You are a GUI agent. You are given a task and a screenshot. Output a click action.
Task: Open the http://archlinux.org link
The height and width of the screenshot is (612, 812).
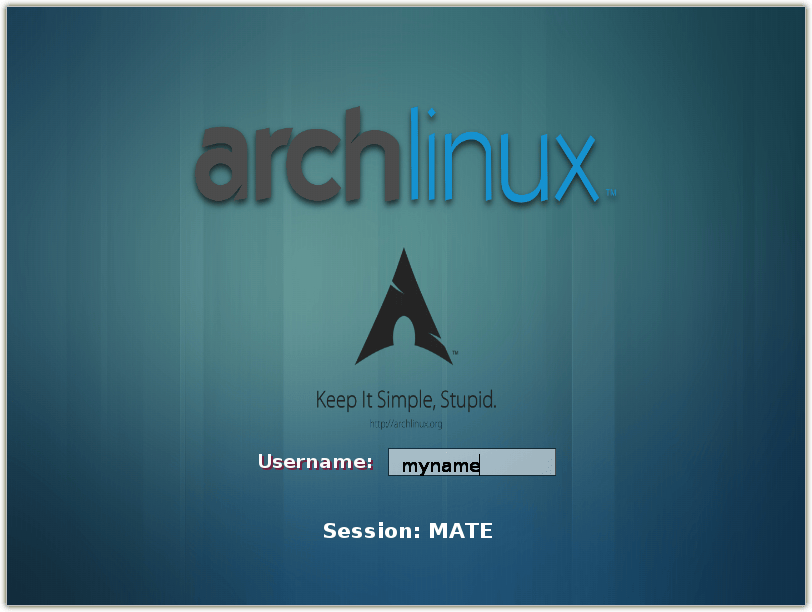coord(405,424)
